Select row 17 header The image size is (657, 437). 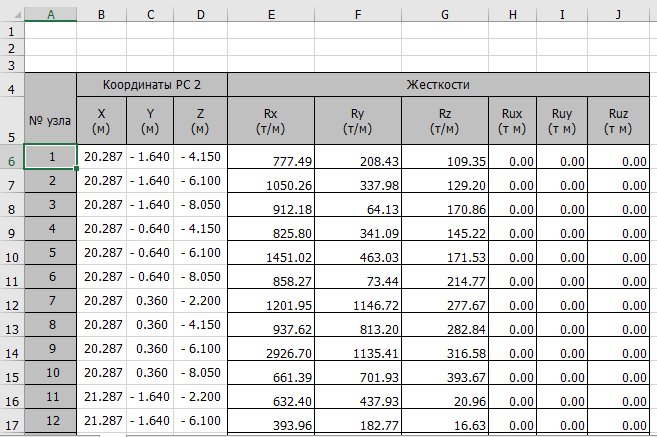pyautogui.click(x=12, y=421)
